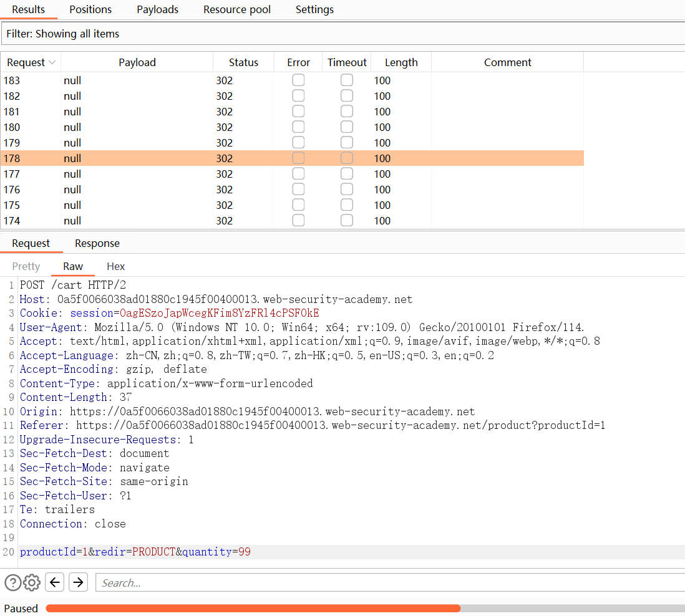Viewport: 685px width, 616px height.
Task: Sort by Request column arrow
Action: pos(52,62)
